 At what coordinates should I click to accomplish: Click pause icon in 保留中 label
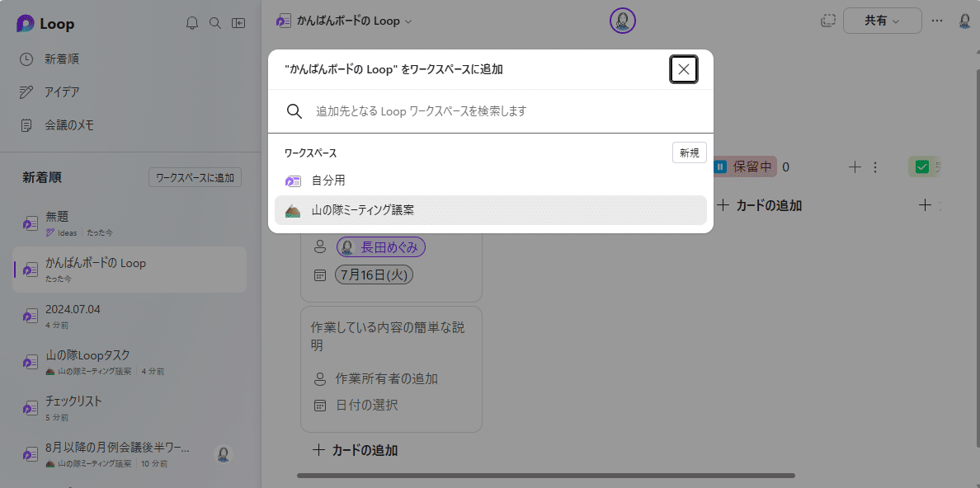click(721, 167)
